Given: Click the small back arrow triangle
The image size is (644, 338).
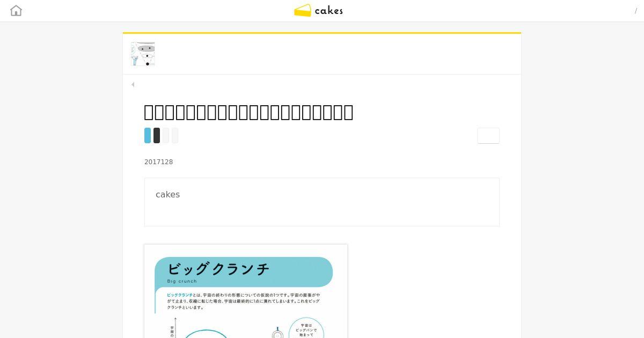Looking at the screenshot, I should [x=133, y=84].
